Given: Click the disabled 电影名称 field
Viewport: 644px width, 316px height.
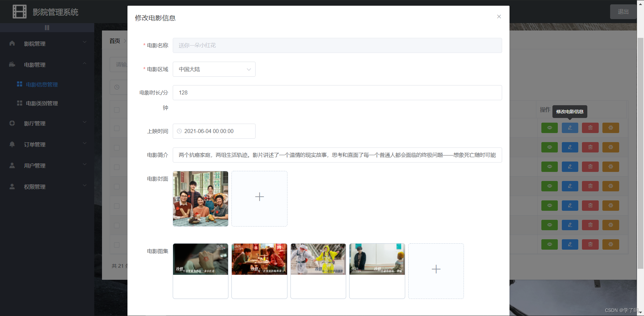Looking at the screenshot, I should click(x=337, y=45).
